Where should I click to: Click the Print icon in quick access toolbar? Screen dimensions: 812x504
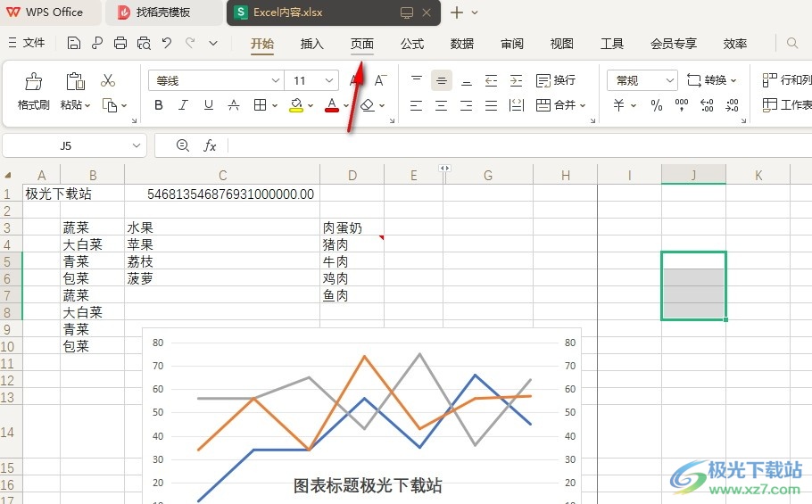pos(120,43)
